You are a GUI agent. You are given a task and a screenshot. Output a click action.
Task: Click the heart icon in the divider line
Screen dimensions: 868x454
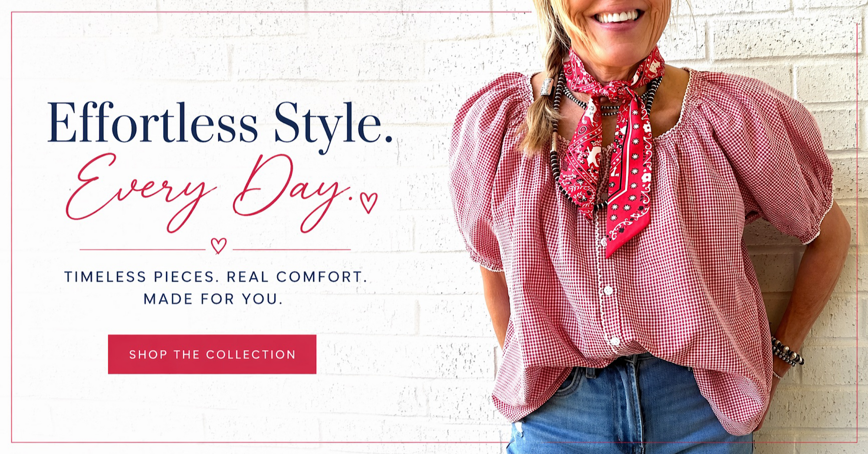pyautogui.click(x=219, y=246)
